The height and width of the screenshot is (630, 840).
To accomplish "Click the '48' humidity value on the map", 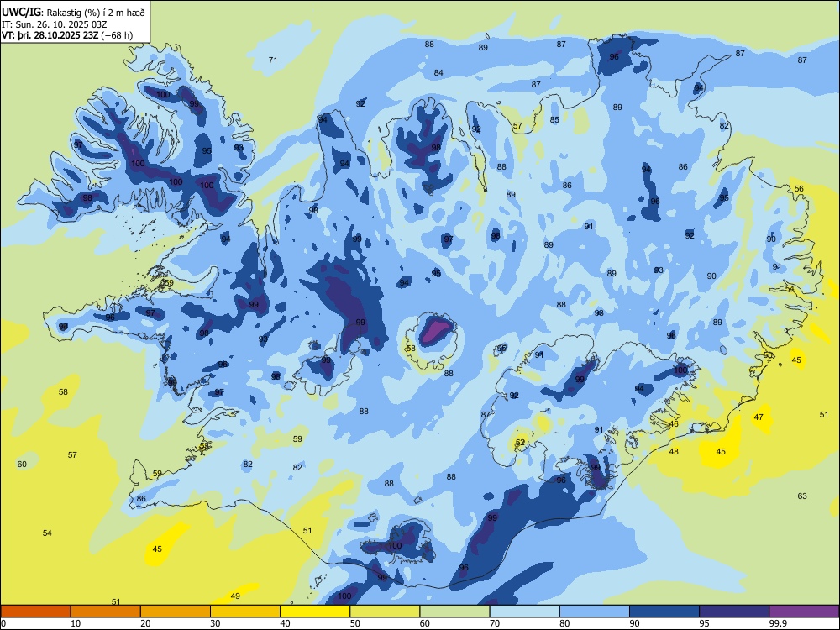I will (674, 452).
